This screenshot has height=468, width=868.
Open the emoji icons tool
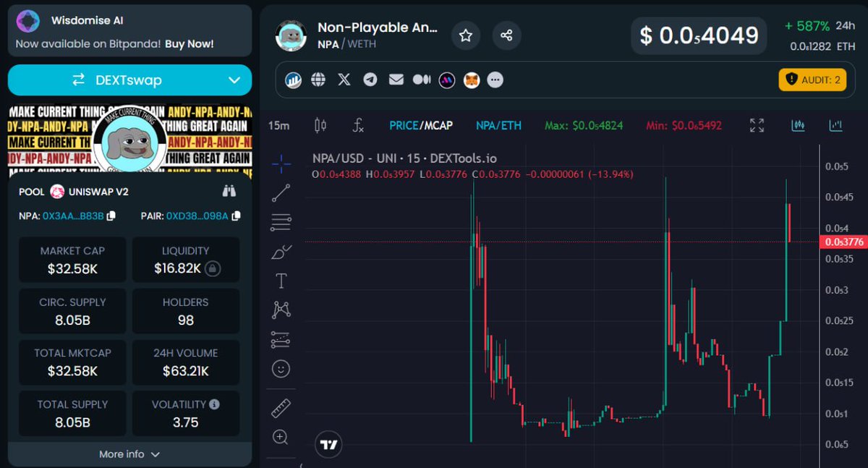click(x=281, y=369)
